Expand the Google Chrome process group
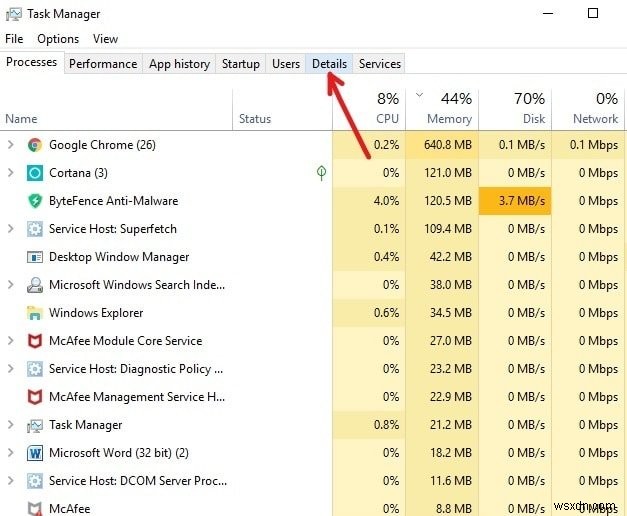This screenshot has height=516, width=627. (11, 145)
